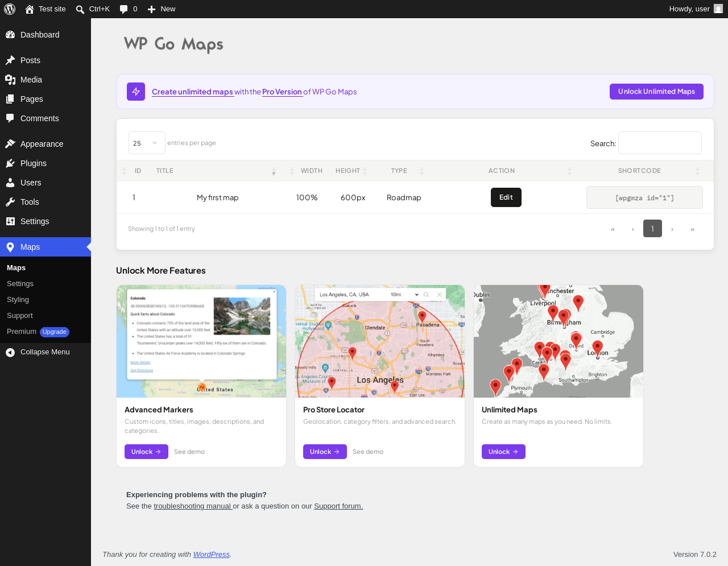Image resolution: width=728 pixels, height=566 pixels.
Task: Unlock the Unlimited Maps feature card
Action: point(503,452)
